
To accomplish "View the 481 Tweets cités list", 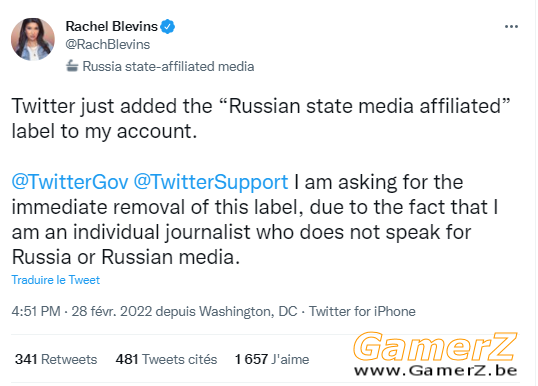I will point(166,359).
